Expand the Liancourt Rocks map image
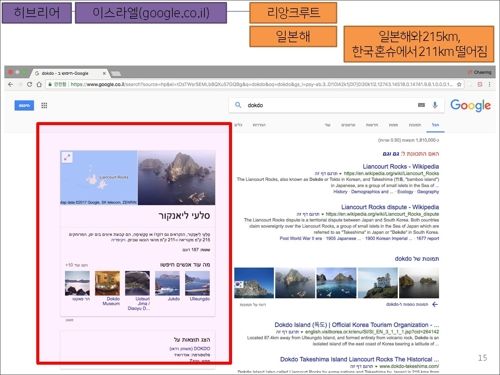Viewport: 500px width, 375px height. (67, 157)
